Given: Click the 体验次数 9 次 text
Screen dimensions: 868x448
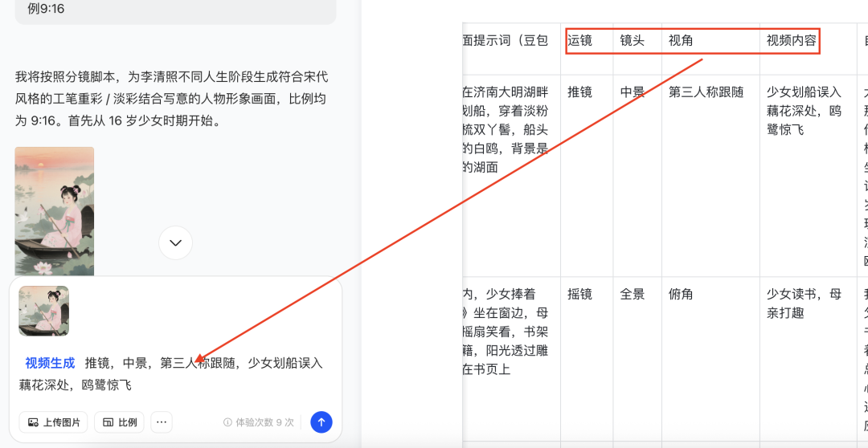Looking at the screenshot, I should [x=265, y=422].
